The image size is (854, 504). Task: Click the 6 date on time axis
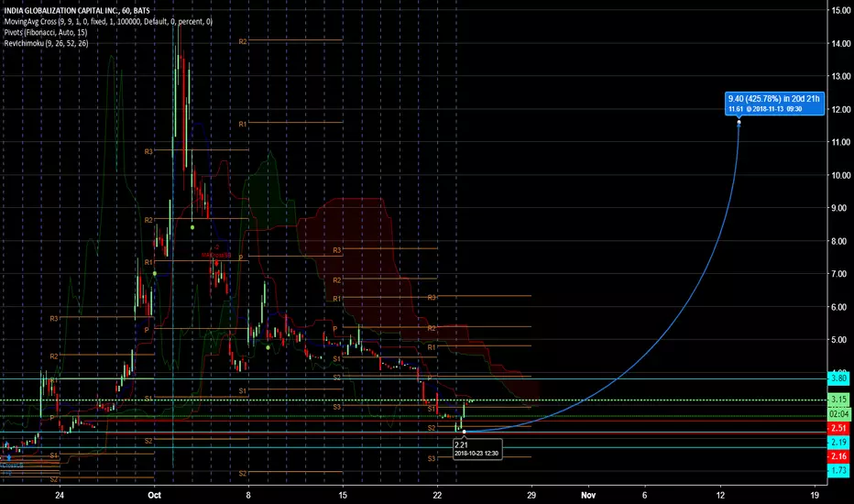(644, 495)
